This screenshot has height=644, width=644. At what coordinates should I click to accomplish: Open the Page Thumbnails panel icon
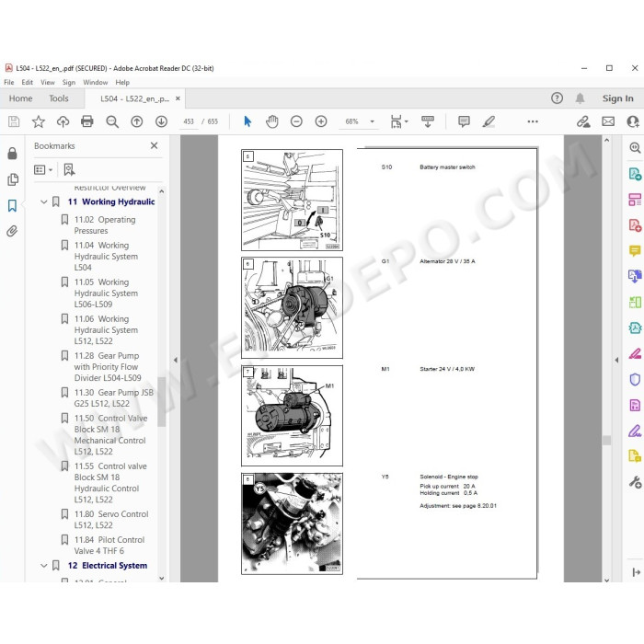click(x=12, y=179)
